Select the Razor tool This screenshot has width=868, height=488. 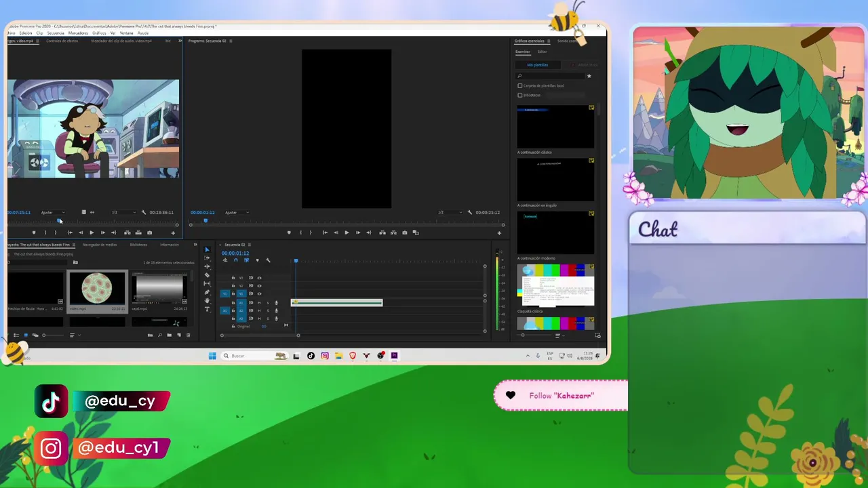coord(208,275)
